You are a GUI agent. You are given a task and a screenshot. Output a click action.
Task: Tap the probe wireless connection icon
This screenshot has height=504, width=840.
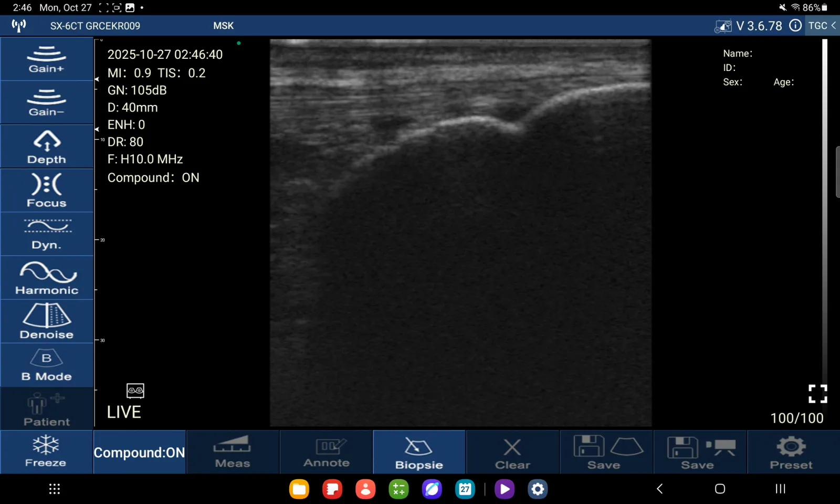(x=19, y=25)
